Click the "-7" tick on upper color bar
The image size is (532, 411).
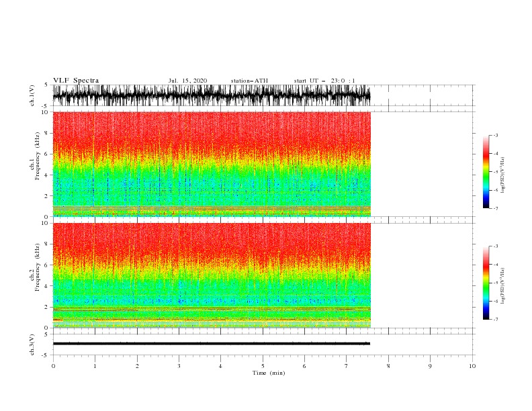[x=495, y=209]
